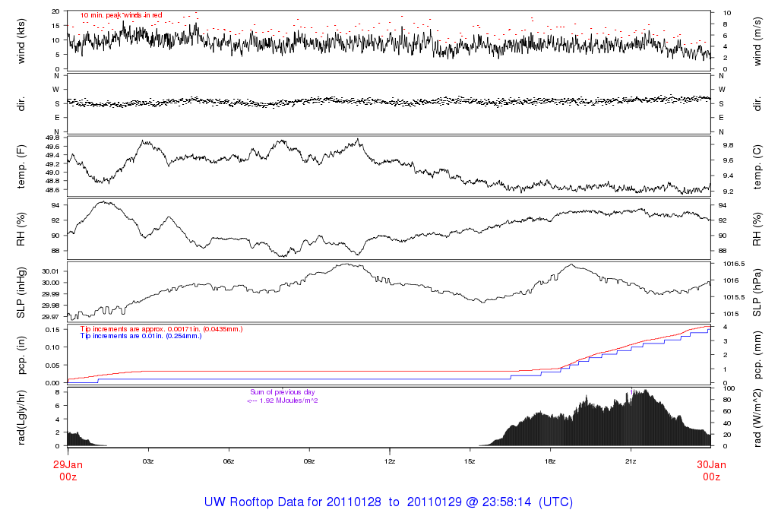Image resolution: width=778 pixels, height=532 pixels.
Task: Click the 'rad (W/m^2)' right axis label
Action: tap(757, 416)
